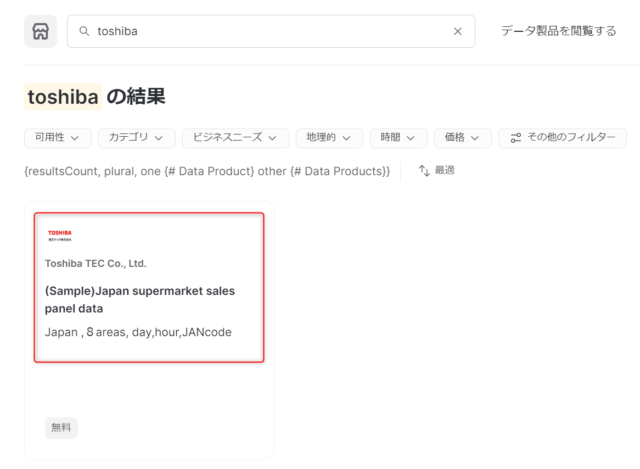The width and height of the screenshot is (640, 469).
Task: Expand the カテゴリ filter dropdown
Action: (x=137, y=138)
